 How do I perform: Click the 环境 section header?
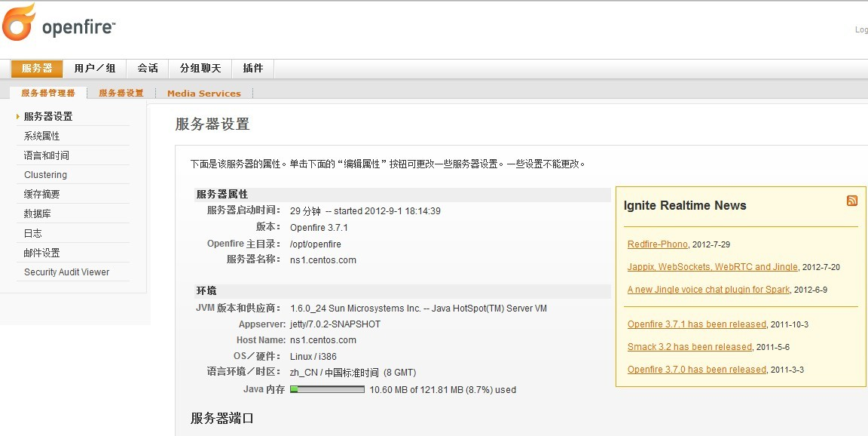pos(206,291)
